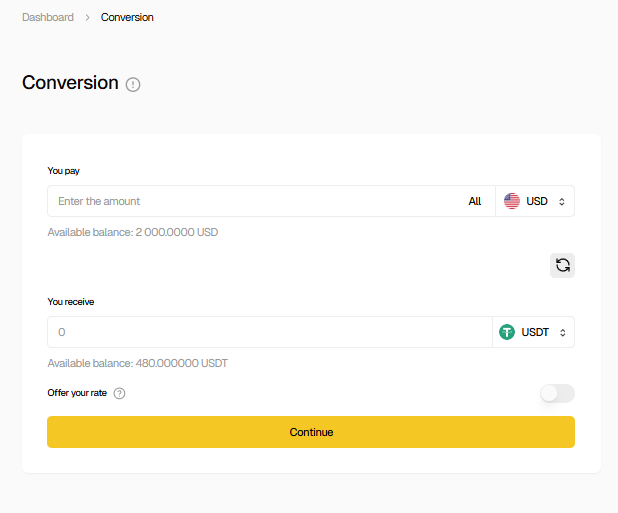Image resolution: width=618 pixels, height=513 pixels.
Task: Click All to use full balance
Action: pos(475,201)
